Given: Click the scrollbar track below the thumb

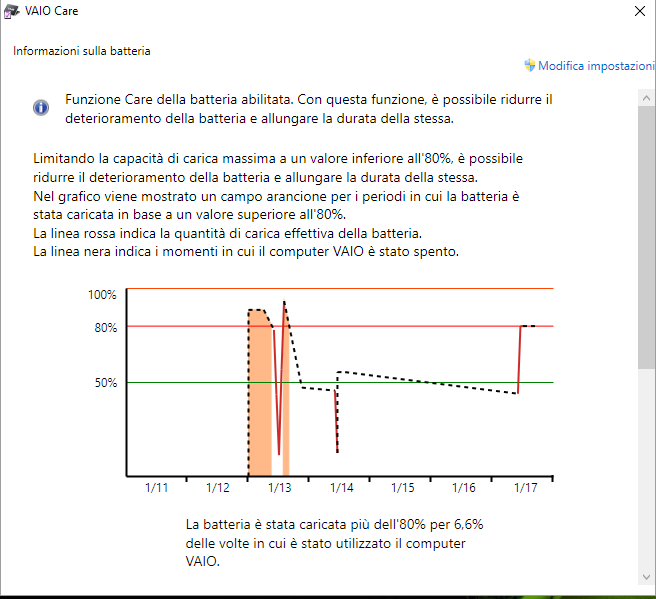Looking at the screenshot, I should pos(647,470).
